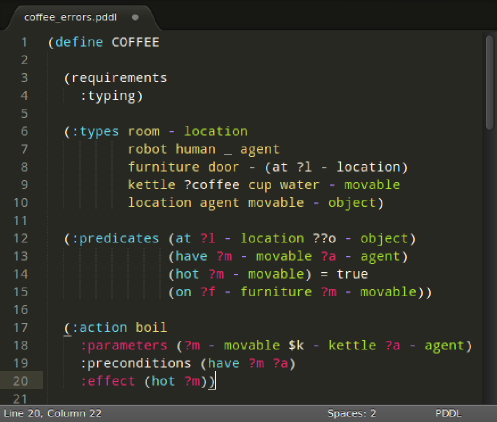The width and height of the screenshot is (497, 422).
Task: Click the :typing keyword on line 4
Action: [108, 96]
